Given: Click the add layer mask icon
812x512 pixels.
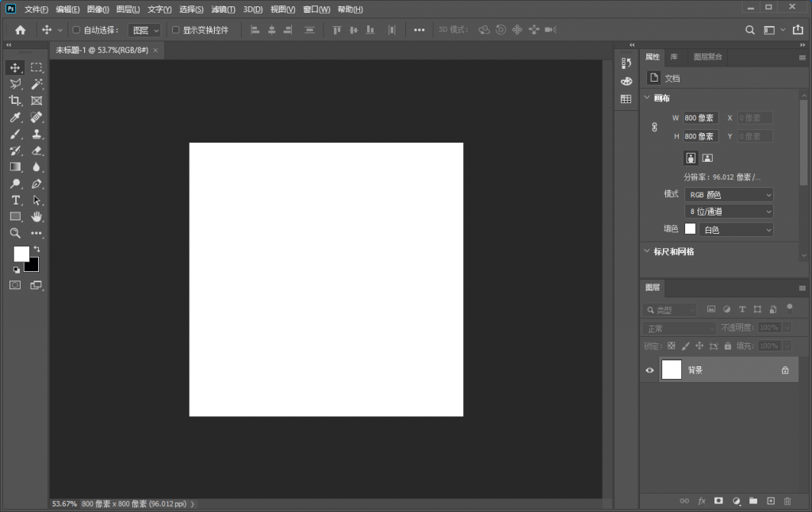Looking at the screenshot, I should tap(718, 501).
